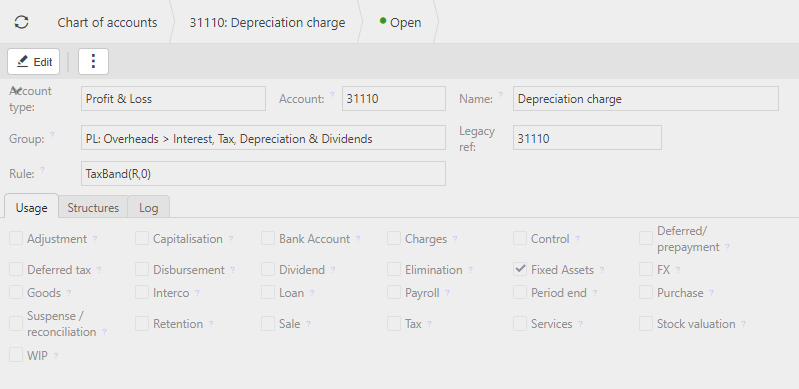Open the Account type field
Image resolution: width=799 pixels, height=389 pixels.
point(173,98)
